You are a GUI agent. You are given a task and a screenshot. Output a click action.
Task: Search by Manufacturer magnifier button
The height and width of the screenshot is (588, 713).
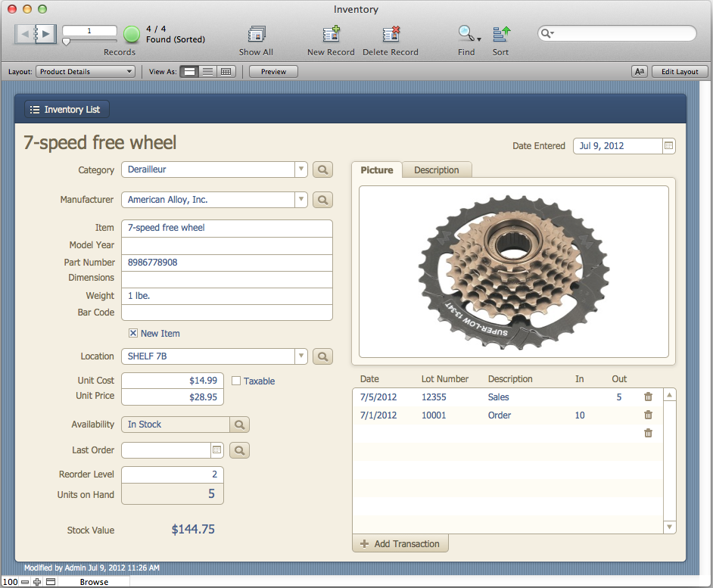[323, 200]
